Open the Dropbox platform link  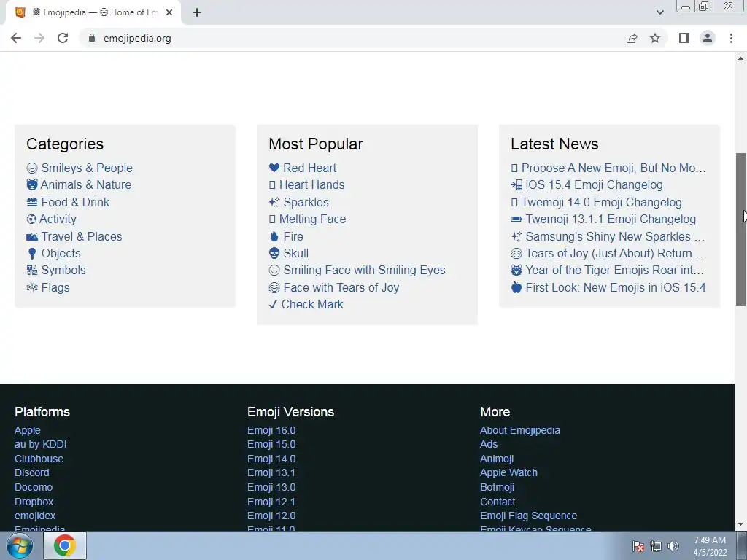[34, 502]
